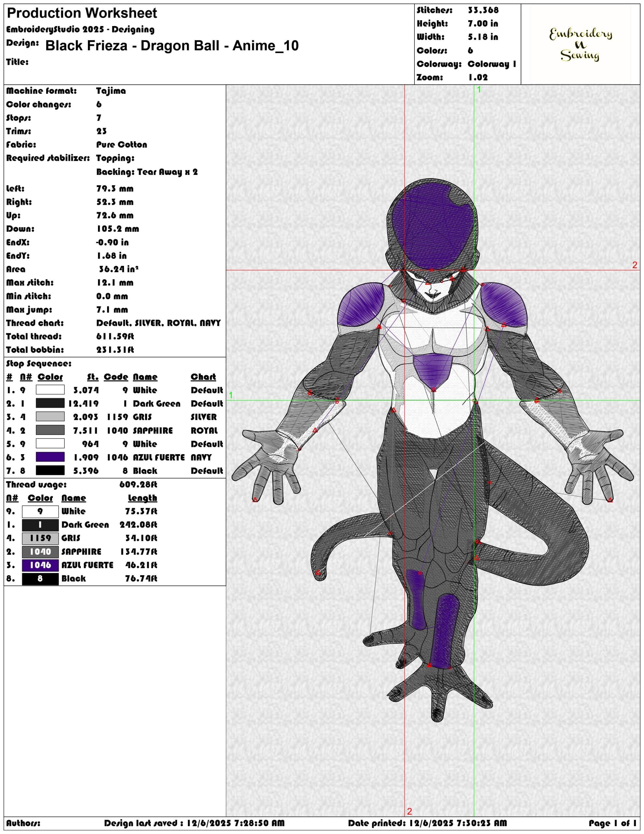Click the Dark Green length 242.08ft
644x834 pixels.
[138, 525]
